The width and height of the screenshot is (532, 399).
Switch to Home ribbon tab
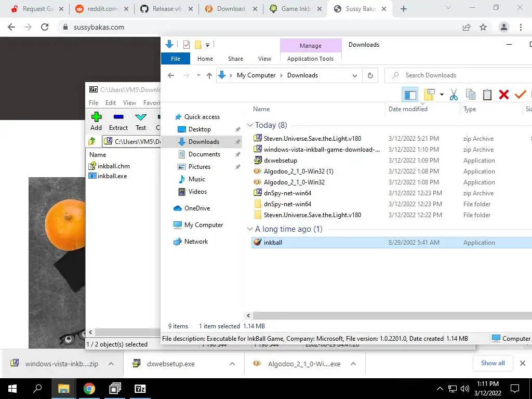(x=205, y=59)
